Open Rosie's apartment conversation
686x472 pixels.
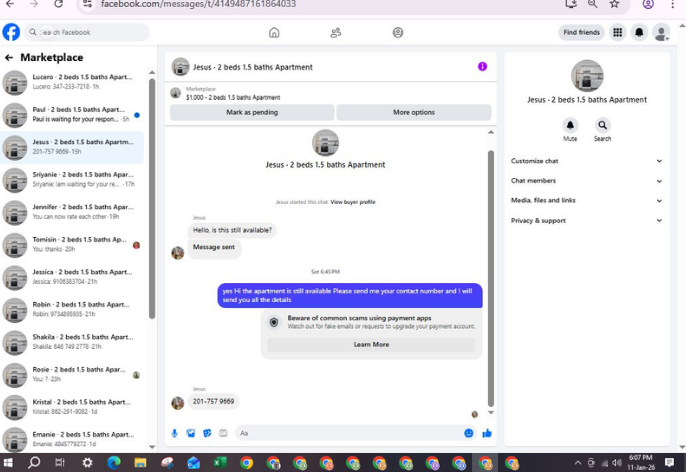click(72, 375)
